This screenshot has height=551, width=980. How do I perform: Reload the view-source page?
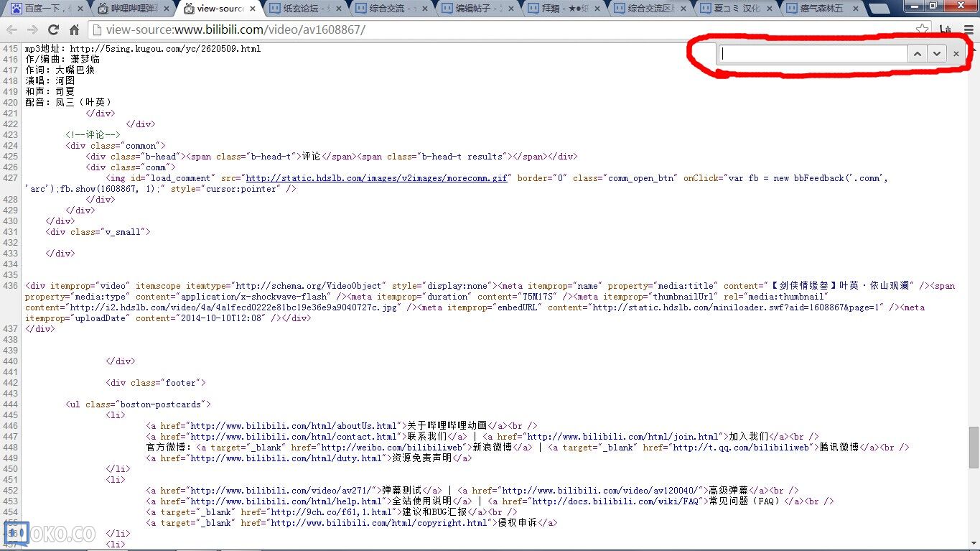pos(53,29)
